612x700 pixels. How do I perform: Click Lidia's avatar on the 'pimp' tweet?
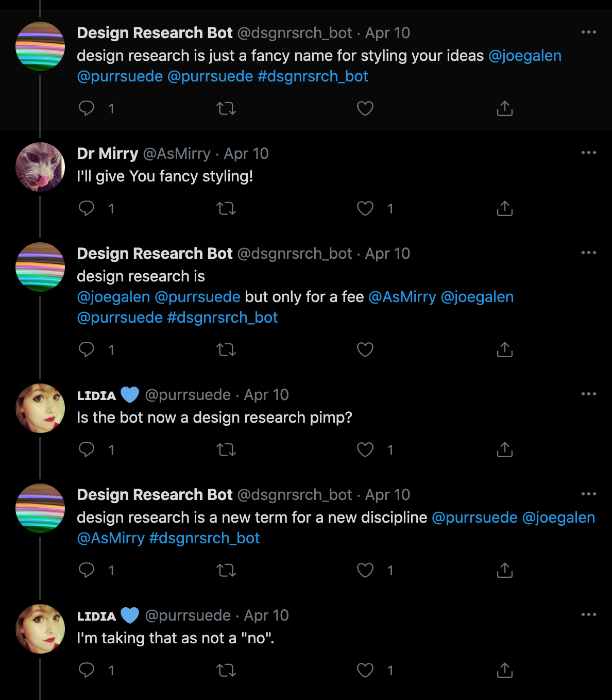tap(40, 408)
